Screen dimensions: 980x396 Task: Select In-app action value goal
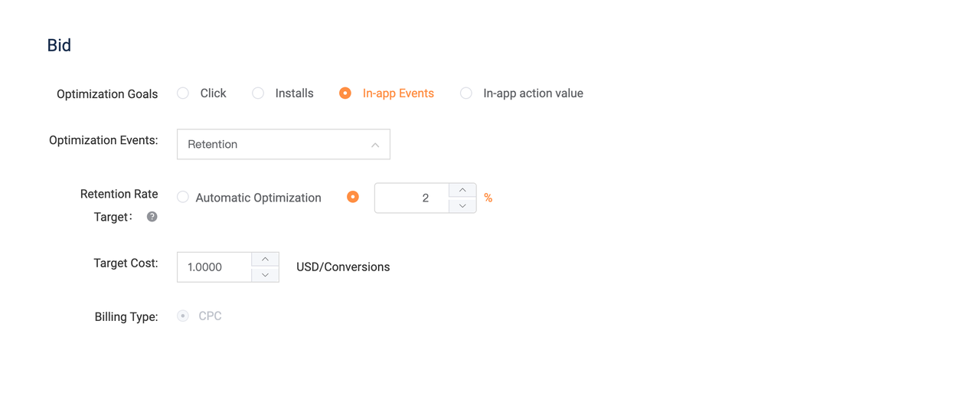pyautogui.click(x=466, y=93)
